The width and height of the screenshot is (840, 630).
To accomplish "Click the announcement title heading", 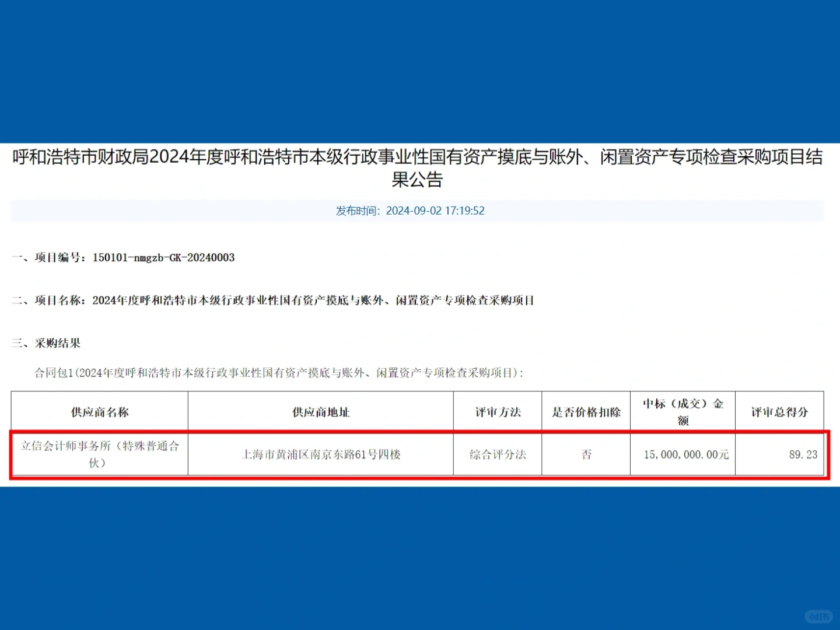I will 417,168.
